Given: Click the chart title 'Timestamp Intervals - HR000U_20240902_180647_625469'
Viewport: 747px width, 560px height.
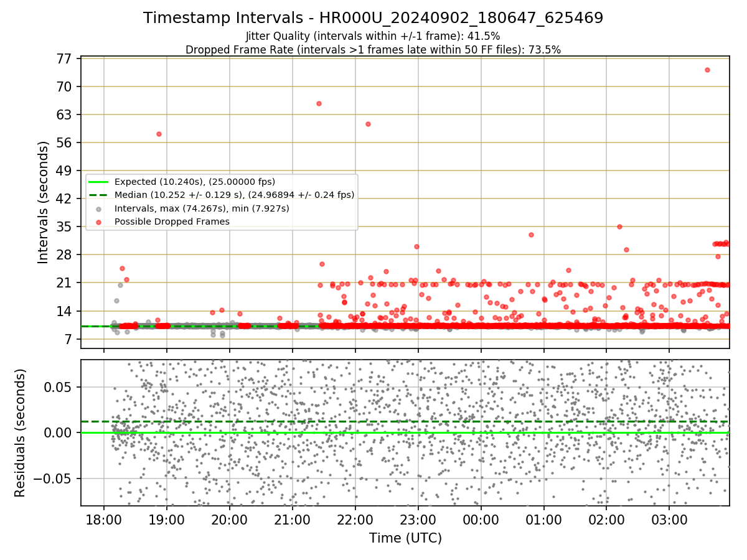Looking at the screenshot, I should click(x=373, y=18).
